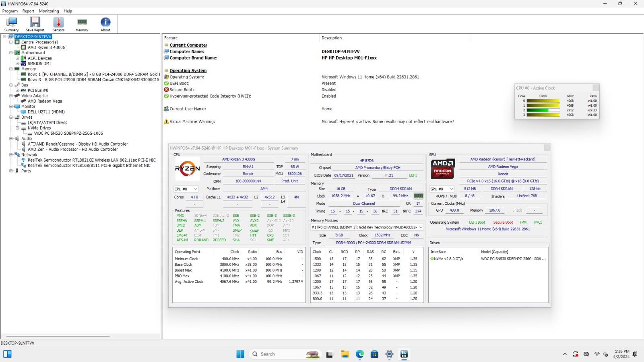Open File Explorer from the taskbar
This screenshot has height=362, width=644.
tap(345, 354)
